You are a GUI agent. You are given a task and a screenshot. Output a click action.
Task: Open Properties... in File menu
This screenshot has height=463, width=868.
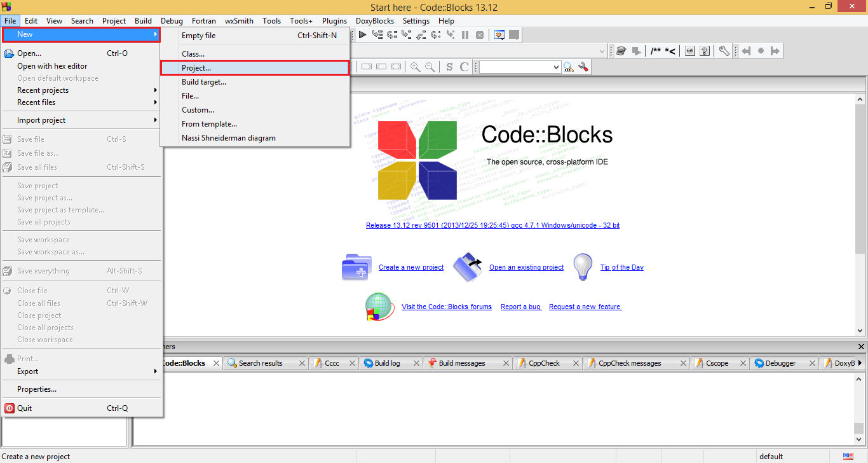[x=81, y=389]
